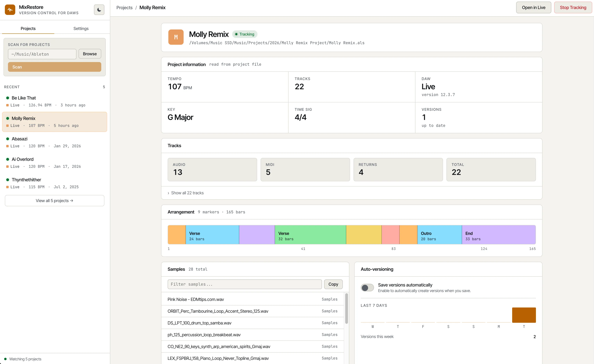Toggle dark mode with the moon icon
Screen dimensions: 594x364
click(x=99, y=10)
